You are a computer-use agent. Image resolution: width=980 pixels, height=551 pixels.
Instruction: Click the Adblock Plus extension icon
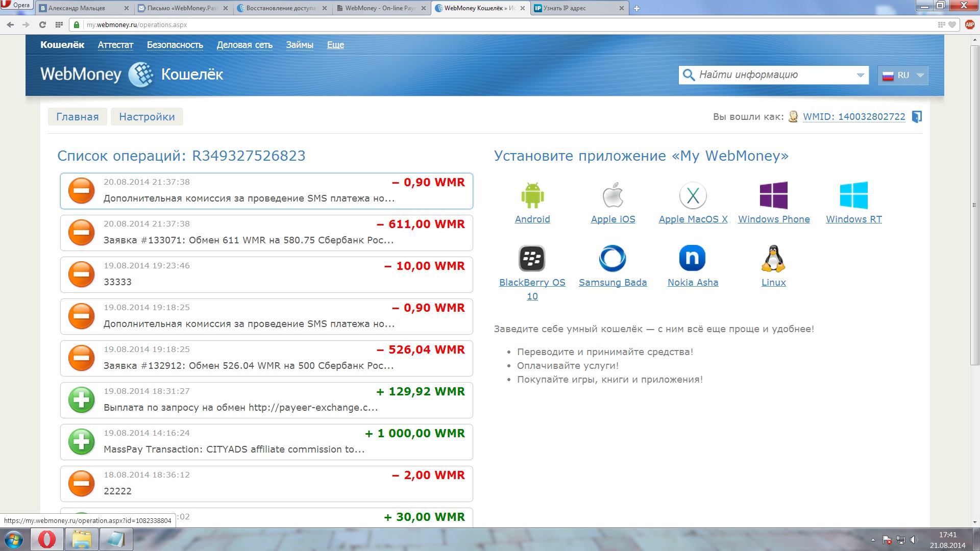970,24
